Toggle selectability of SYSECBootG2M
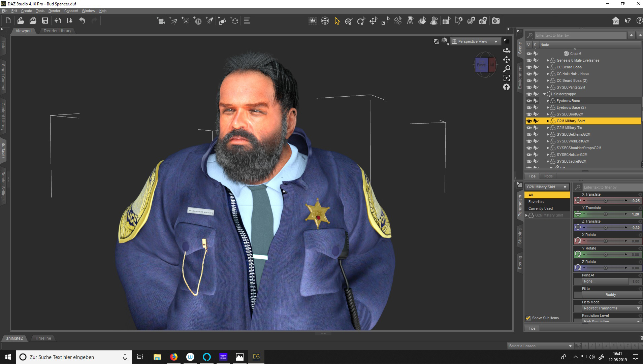Screen dimensions: 643x364 click(x=536, y=114)
